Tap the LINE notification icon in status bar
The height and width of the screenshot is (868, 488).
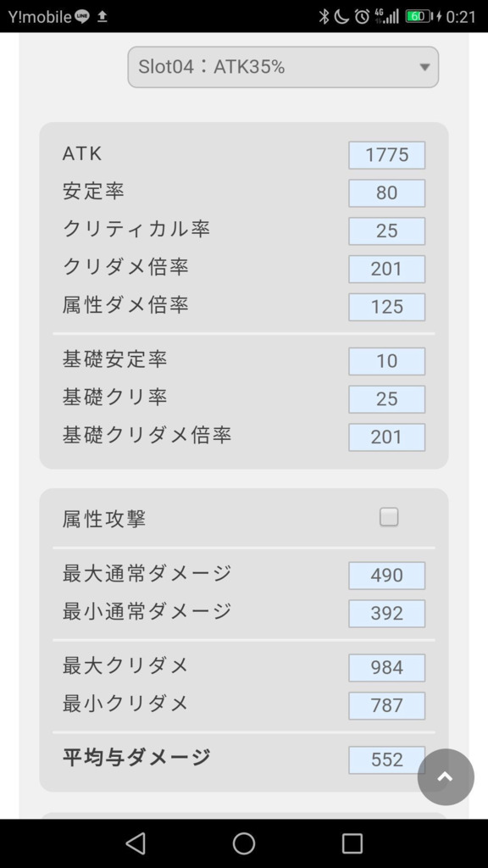click(82, 17)
